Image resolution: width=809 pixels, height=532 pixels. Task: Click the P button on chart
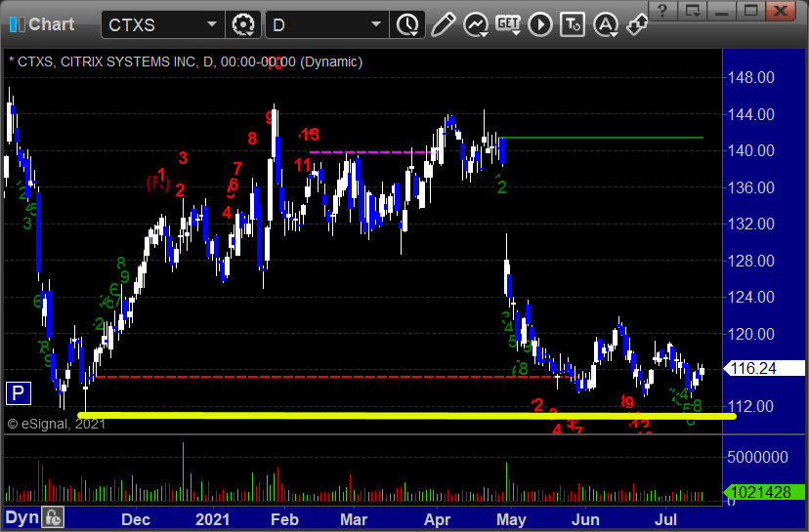pyautogui.click(x=19, y=393)
